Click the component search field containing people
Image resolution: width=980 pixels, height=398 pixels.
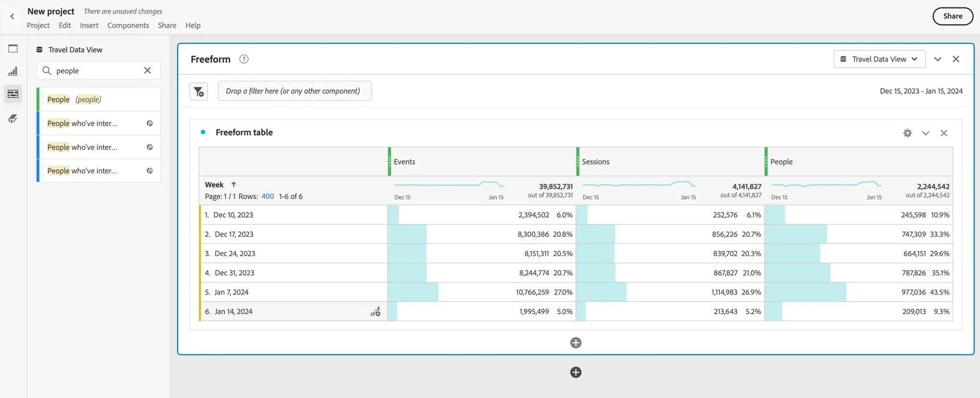pos(98,71)
